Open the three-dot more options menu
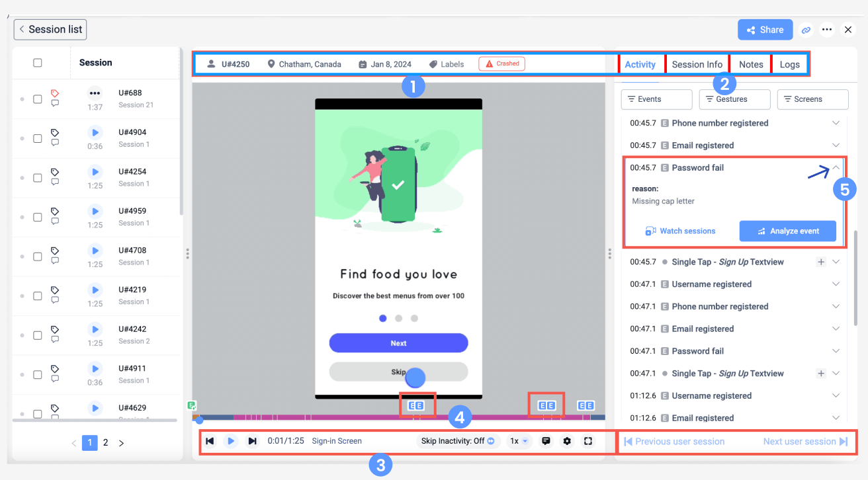This screenshot has height=480, width=868. point(827,29)
